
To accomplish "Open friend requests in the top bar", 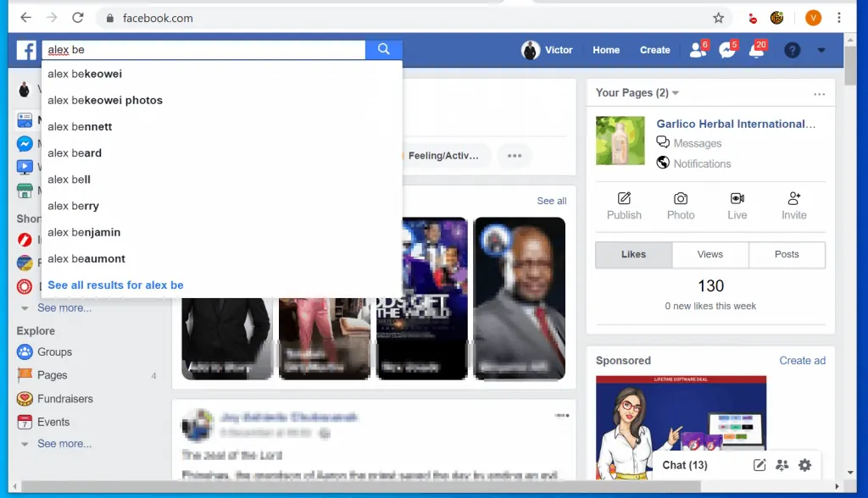I will (698, 50).
